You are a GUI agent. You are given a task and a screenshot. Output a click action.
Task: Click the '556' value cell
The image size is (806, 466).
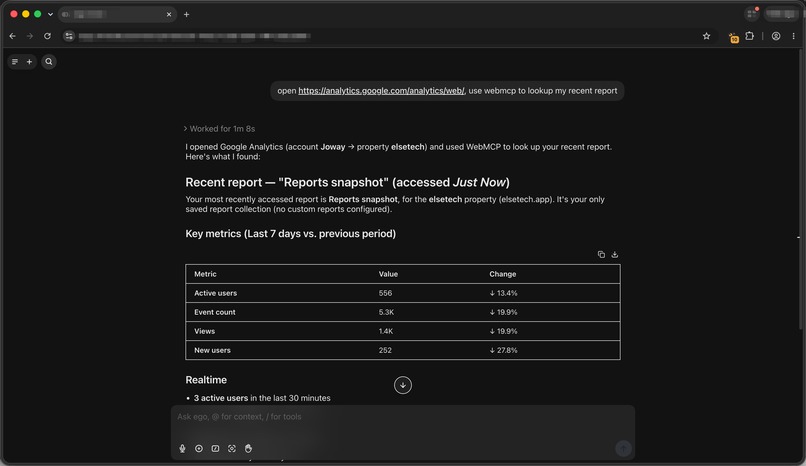[x=385, y=293]
